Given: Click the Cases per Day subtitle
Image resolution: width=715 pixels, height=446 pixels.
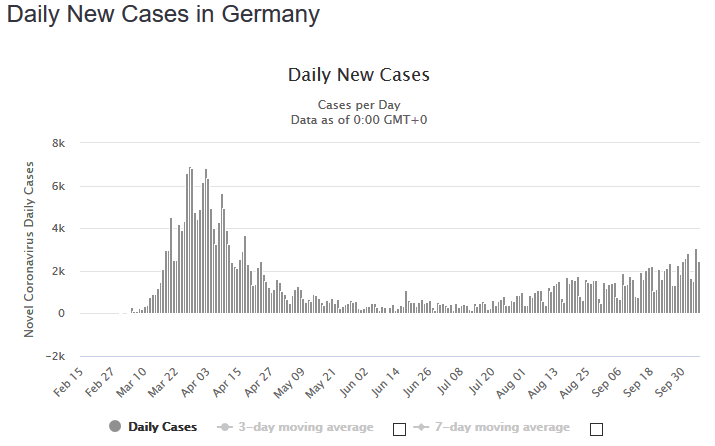Looking at the screenshot, I should (358, 104).
